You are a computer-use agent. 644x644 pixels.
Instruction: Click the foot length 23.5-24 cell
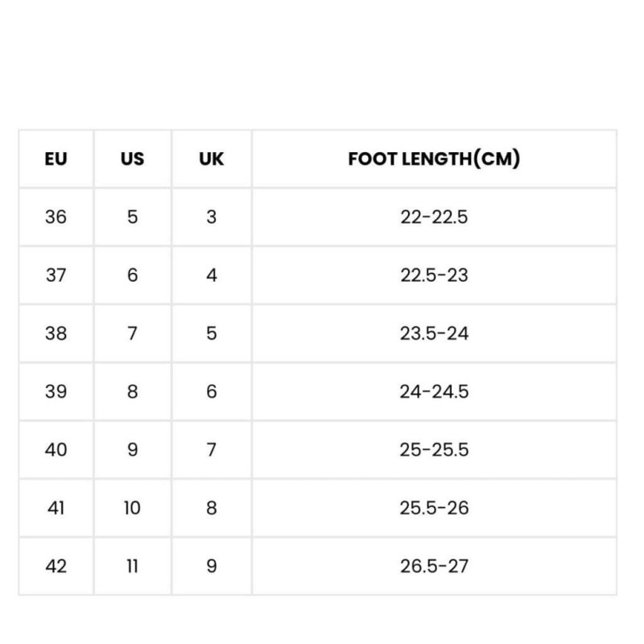point(435,334)
